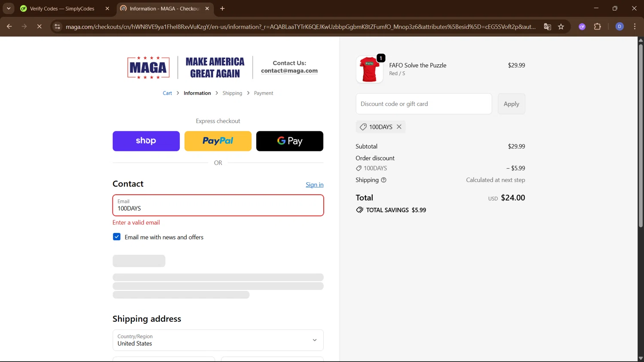
Task: Click the $24.00 total amount
Action: pos(513,198)
